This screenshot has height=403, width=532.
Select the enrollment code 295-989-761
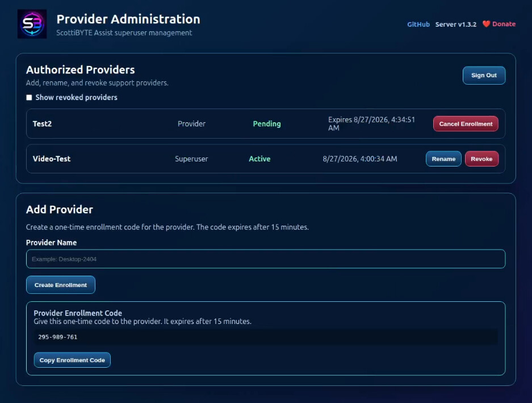(58, 337)
